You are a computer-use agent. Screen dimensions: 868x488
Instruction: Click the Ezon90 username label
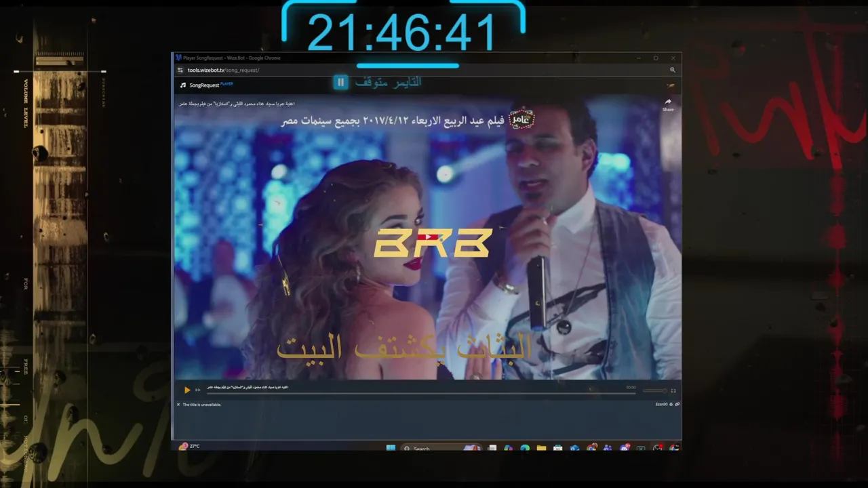662,405
